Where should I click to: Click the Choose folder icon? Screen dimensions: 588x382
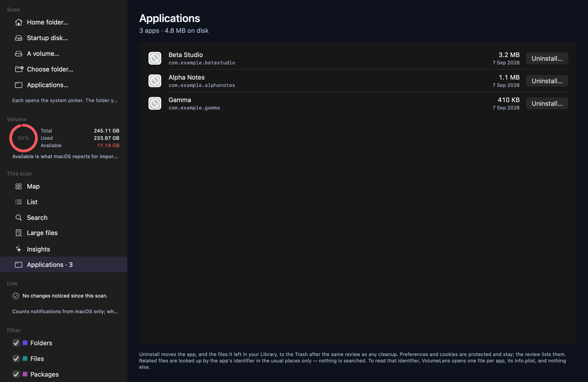(19, 69)
